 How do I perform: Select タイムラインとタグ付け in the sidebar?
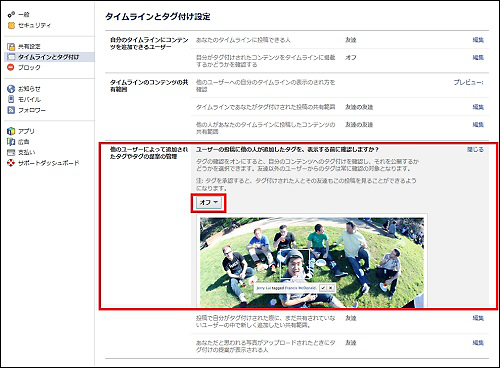click(50, 57)
